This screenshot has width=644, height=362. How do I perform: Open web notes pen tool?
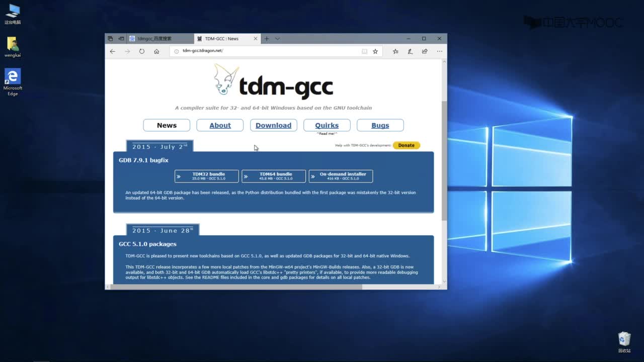pyautogui.click(x=410, y=51)
